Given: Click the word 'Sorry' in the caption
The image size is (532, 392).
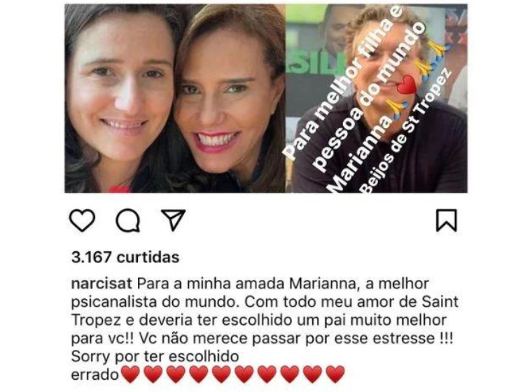Looking at the screenshot, I should click(91, 357).
